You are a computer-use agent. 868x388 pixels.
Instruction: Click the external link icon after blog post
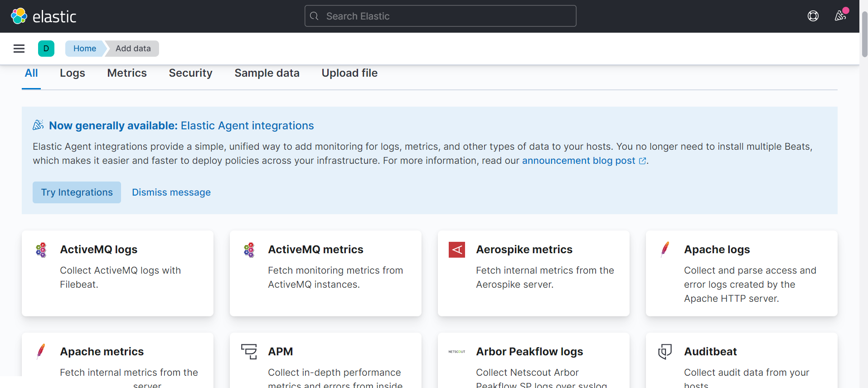pyautogui.click(x=642, y=161)
